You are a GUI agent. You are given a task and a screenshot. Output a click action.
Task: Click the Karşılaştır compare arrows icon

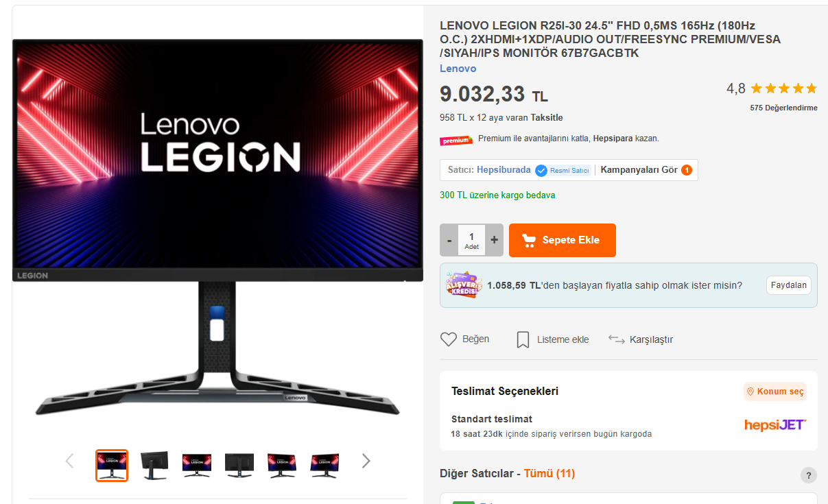click(x=617, y=339)
